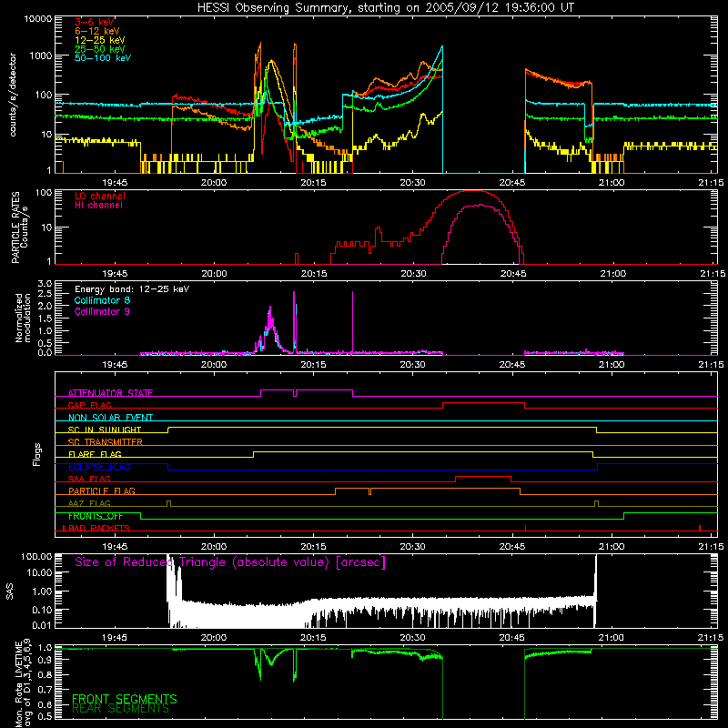Select the 25-50 keV legend label
The width and height of the screenshot is (728, 728).
100,49
